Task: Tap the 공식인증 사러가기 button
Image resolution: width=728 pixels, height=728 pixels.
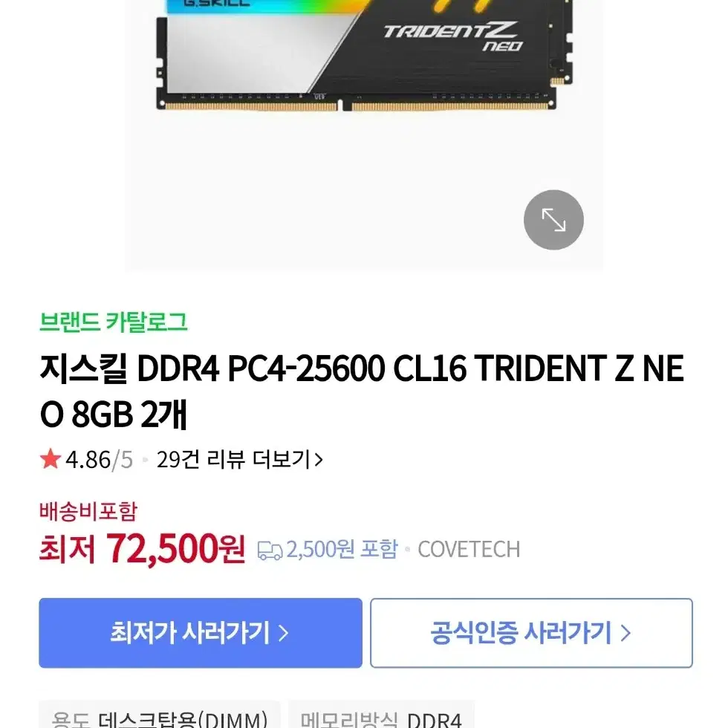Action: tap(531, 633)
